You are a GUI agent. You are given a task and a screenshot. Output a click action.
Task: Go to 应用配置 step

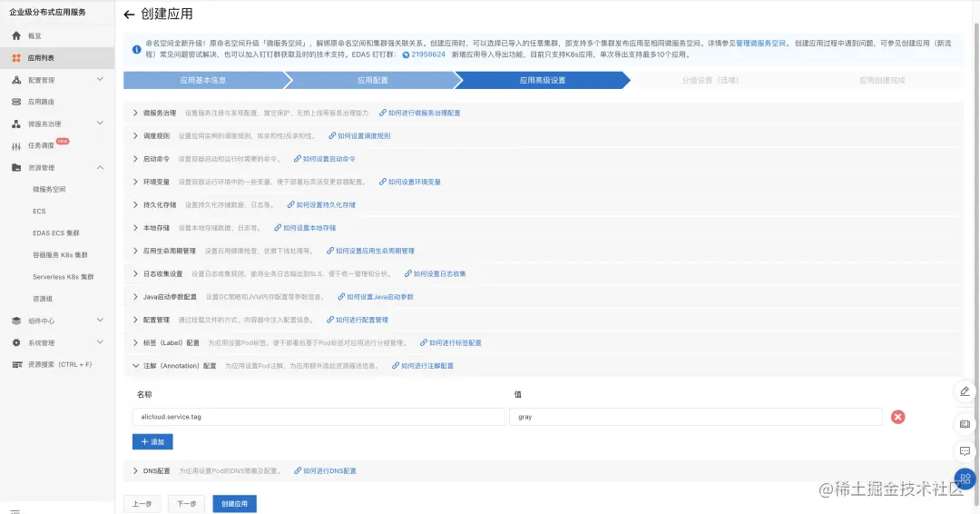pyautogui.click(x=373, y=80)
